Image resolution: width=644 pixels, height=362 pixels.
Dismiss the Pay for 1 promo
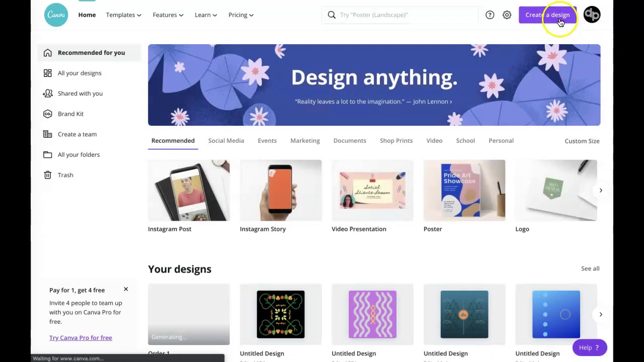tap(126, 289)
